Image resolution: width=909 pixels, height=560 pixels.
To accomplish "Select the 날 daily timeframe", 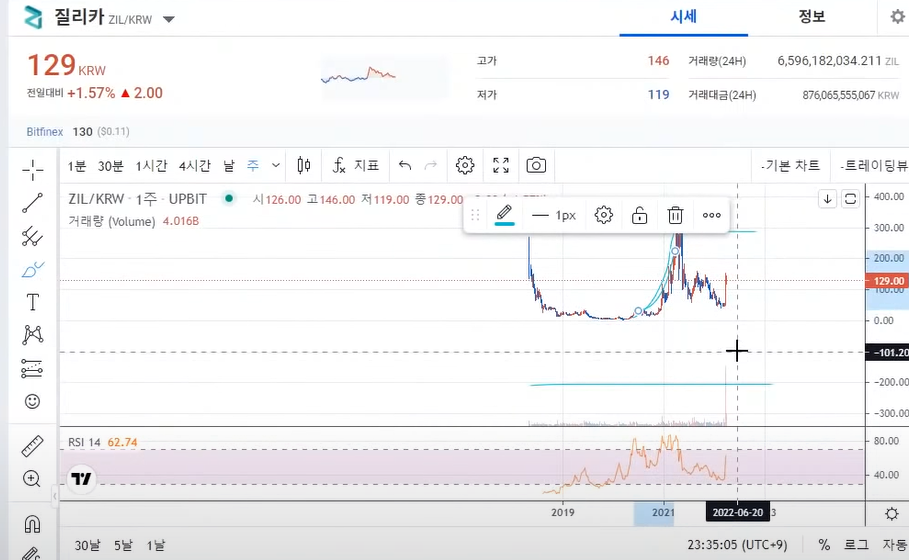I will point(229,166).
